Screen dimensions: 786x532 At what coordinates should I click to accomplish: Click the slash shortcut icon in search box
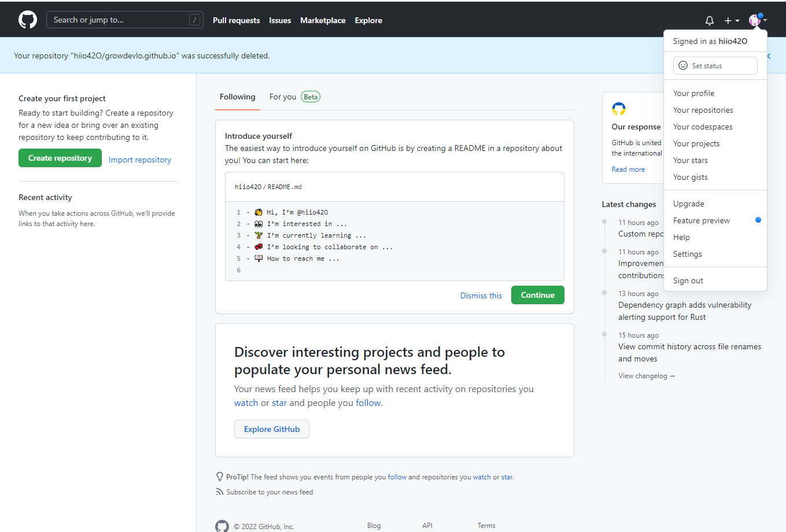195,20
